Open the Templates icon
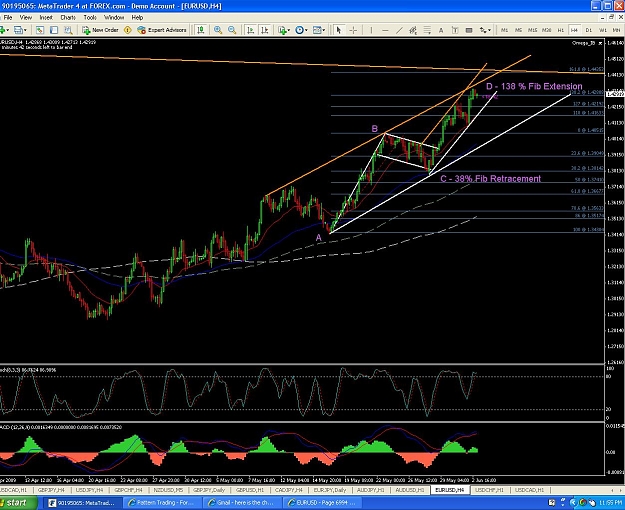 click(x=317, y=30)
